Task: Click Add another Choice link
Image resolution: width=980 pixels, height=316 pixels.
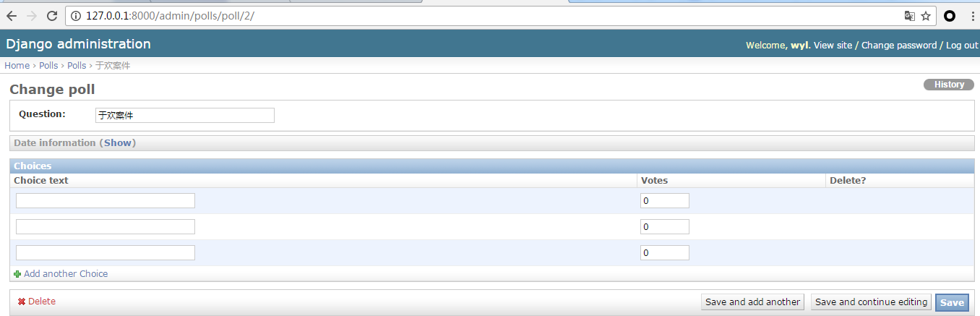Action: 66,274
